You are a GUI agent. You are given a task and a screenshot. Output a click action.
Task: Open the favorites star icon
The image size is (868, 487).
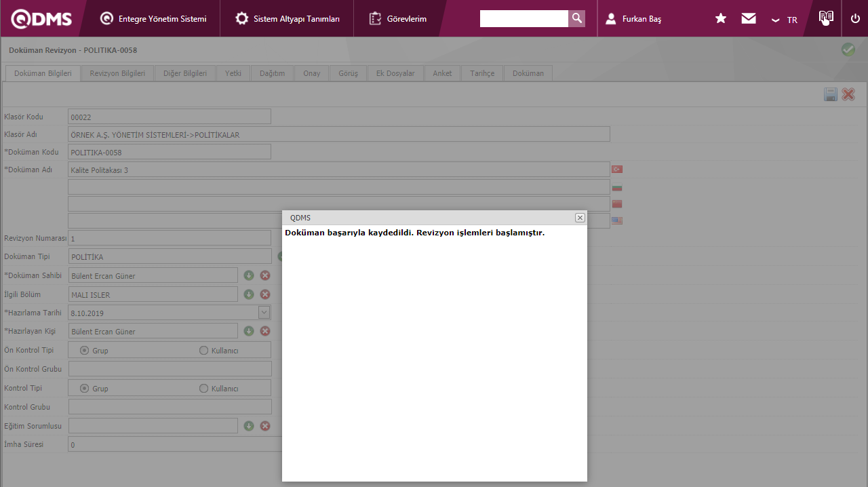721,19
